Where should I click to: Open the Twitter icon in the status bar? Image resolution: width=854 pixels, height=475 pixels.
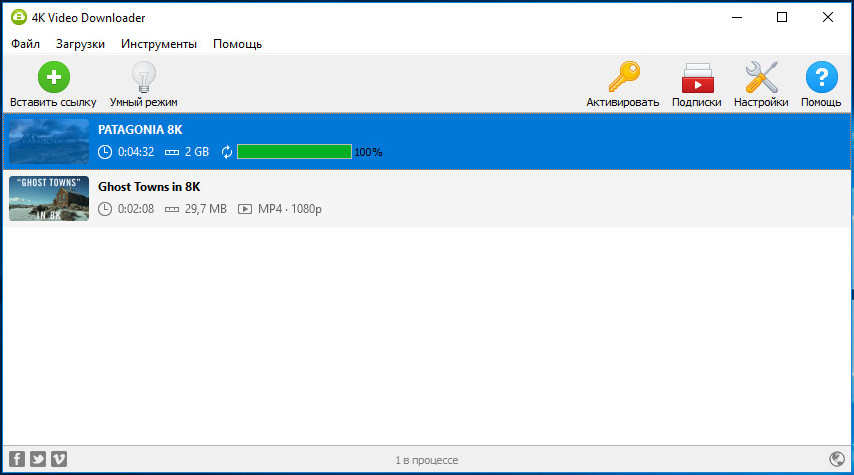[x=38, y=459]
